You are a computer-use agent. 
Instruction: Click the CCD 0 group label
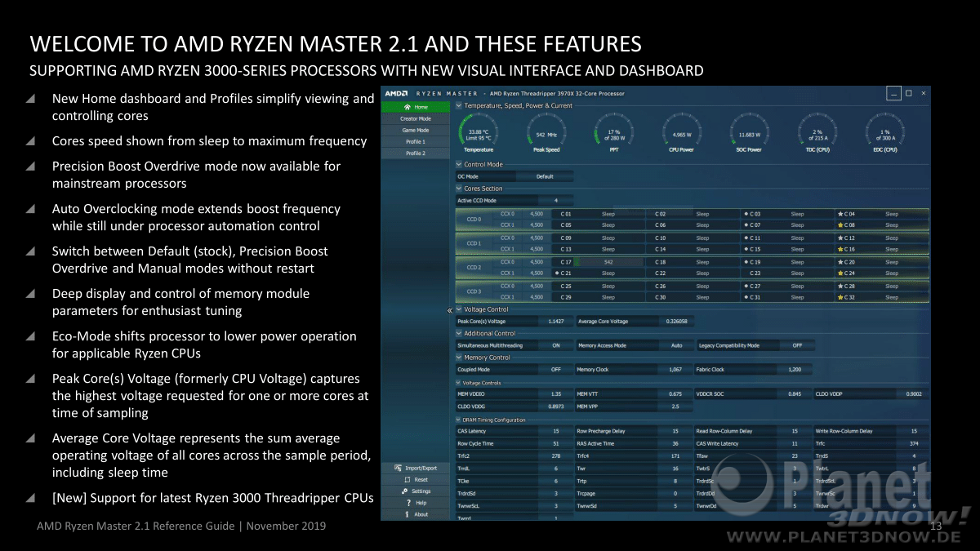(474, 220)
